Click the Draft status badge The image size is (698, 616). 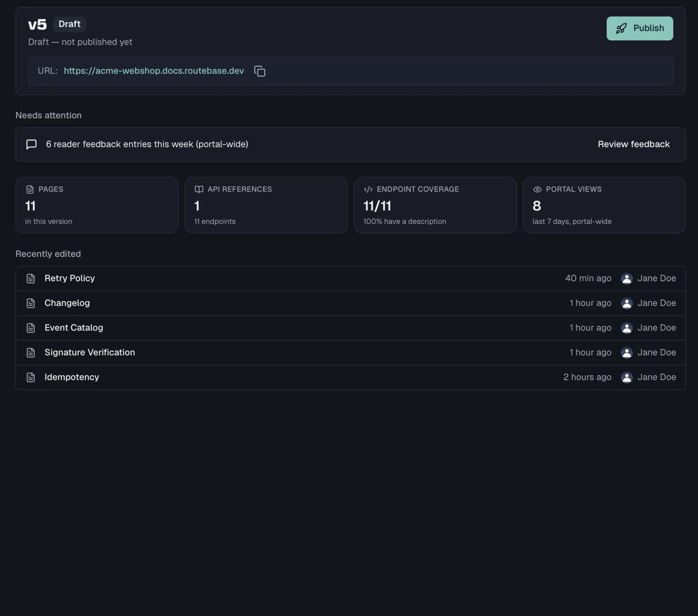click(x=69, y=24)
